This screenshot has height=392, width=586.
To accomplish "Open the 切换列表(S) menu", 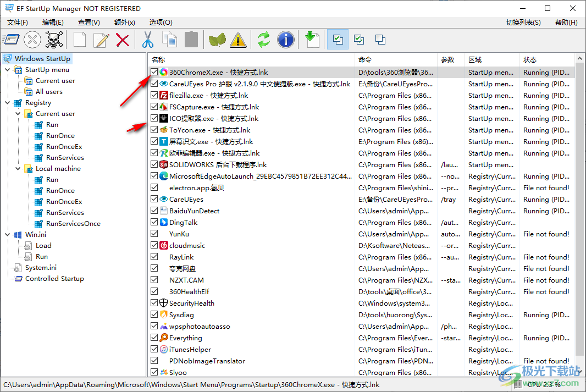I will [x=523, y=23].
